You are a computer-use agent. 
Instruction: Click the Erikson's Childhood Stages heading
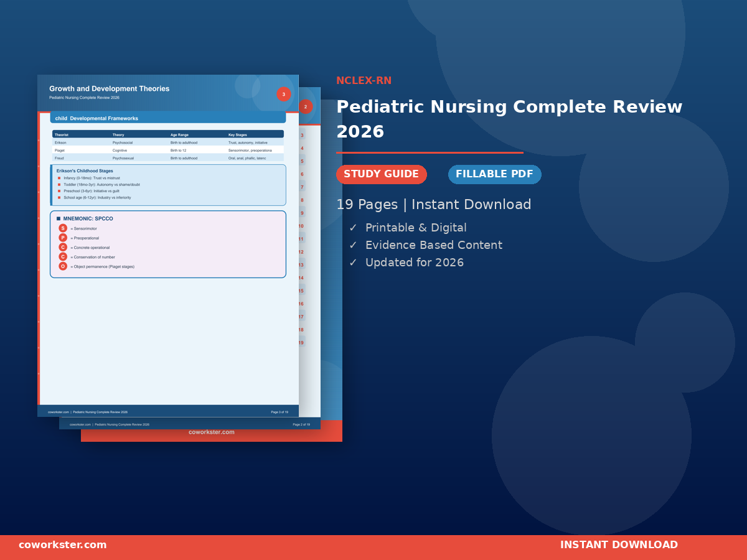pos(85,170)
